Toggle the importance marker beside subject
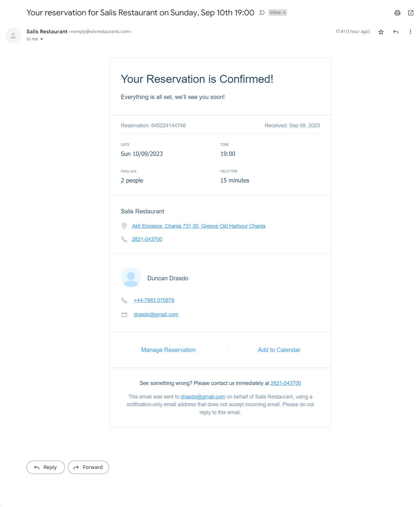420x507 pixels. tap(262, 13)
